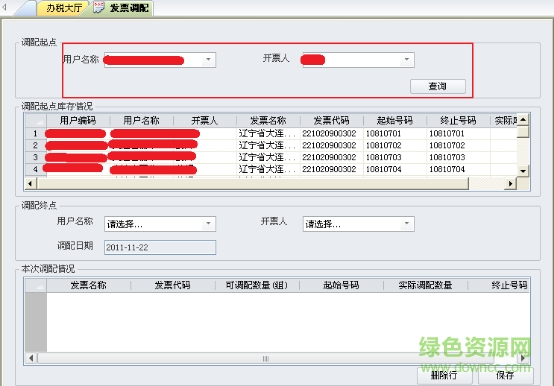
Task: Click 发票名称 header in 本次调配情况 table
Action: 88,285
